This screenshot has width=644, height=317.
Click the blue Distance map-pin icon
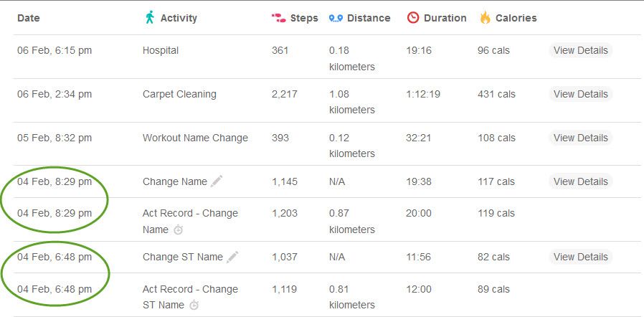pyautogui.click(x=336, y=19)
